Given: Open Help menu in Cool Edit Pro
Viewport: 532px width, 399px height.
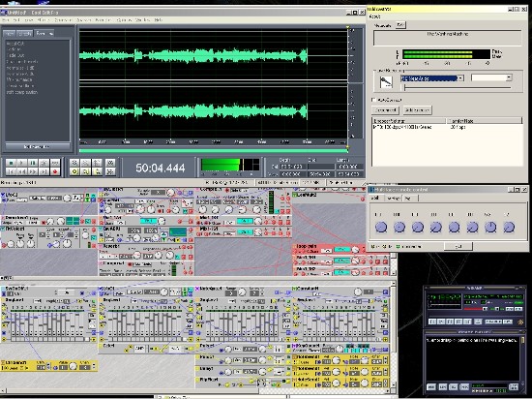Looking at the screenshot, I should (159, 20).
